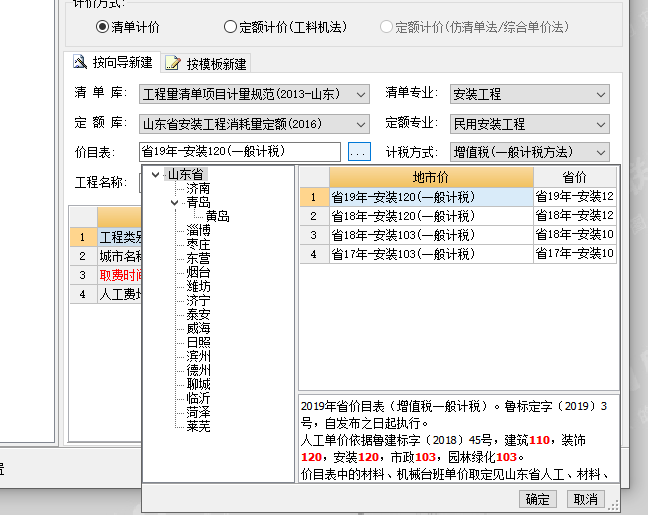The image size is (648, 515).
Task: Click the 地市价 column header
Action: click(x=431, y=178)
